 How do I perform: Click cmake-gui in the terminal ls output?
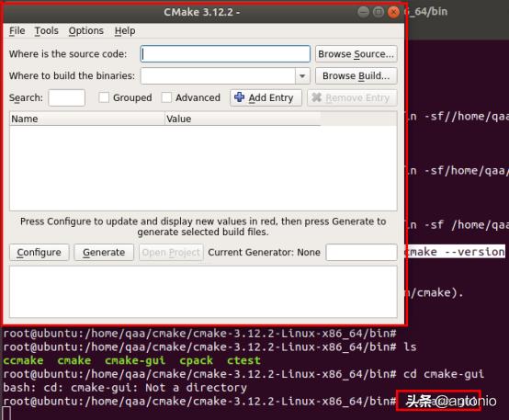point(135,360)
